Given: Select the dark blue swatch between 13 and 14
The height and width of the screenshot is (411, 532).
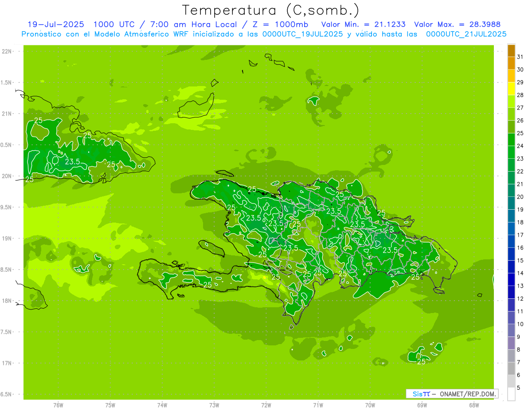Looking at the screenshot, I should coord(511,280).
